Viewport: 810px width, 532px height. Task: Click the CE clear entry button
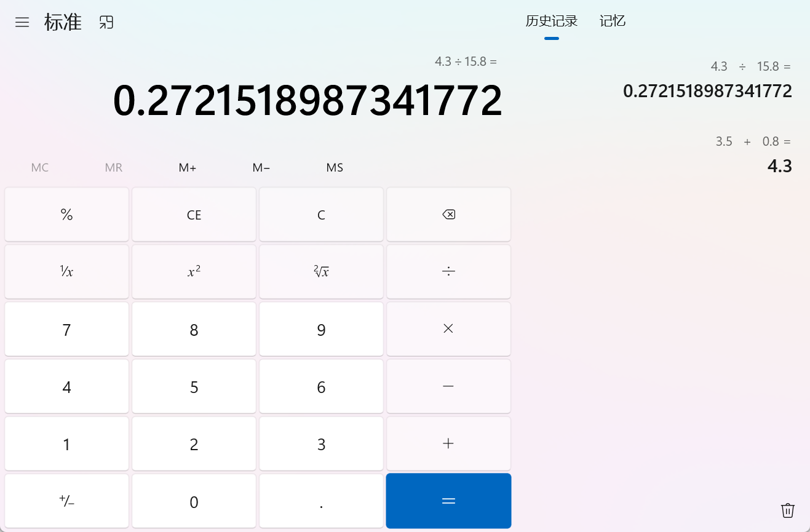point(194,215)
